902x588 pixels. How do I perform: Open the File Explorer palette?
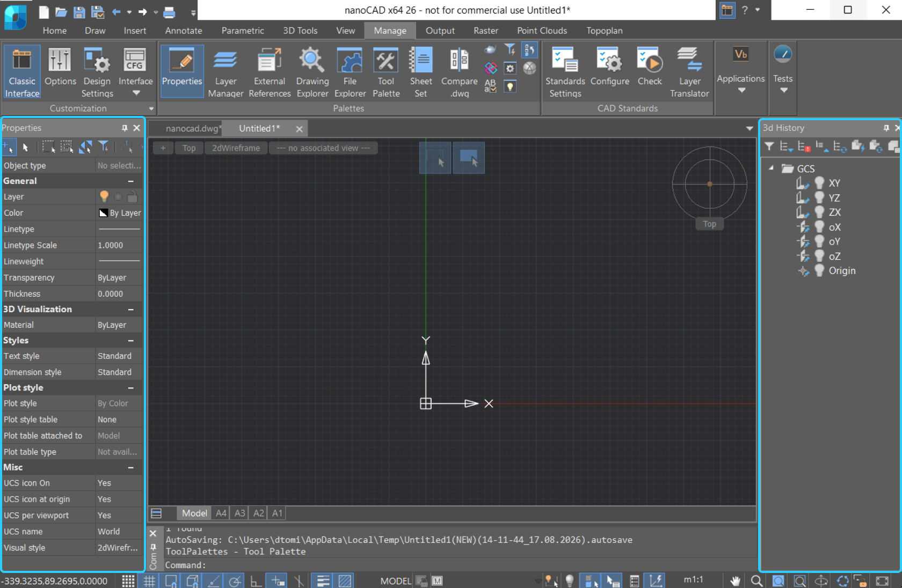coord(350,72)
